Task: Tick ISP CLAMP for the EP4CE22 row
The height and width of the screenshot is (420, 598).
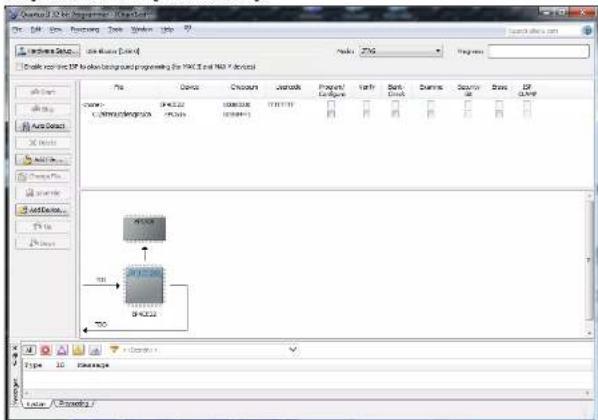Action: point(527,105)
